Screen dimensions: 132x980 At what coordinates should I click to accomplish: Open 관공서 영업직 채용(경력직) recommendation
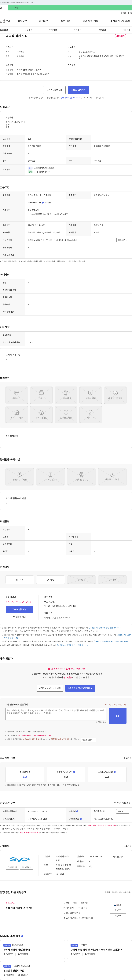pos(17,950)
